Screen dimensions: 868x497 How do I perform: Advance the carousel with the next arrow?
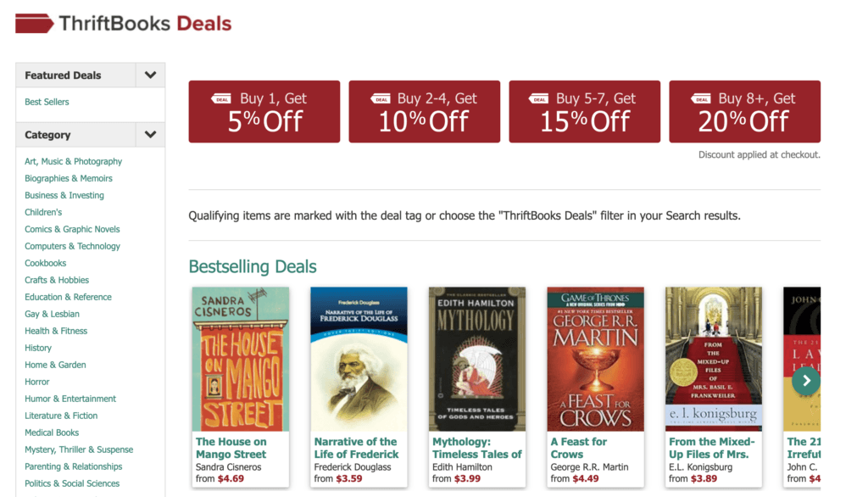pyautogui.click(x=805, y=381)
